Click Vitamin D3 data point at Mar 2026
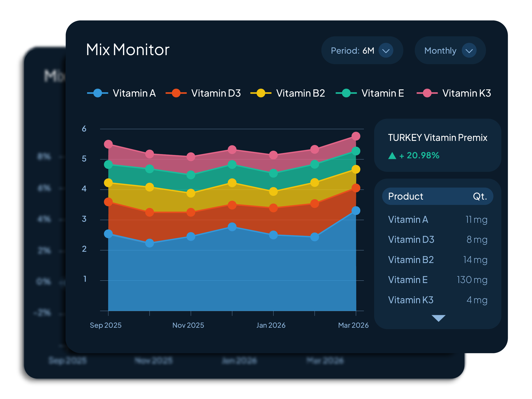This screenshot has height=399, width=532. coord(356,188)
